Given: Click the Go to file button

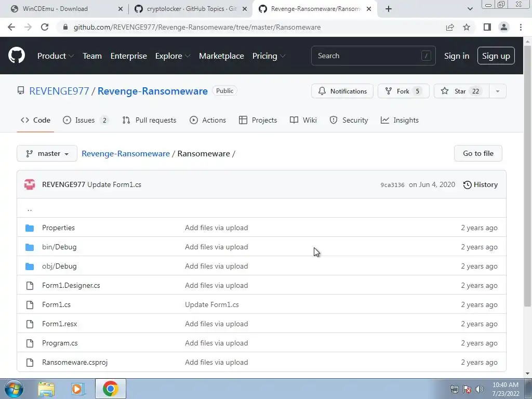Looking at the screenshot, I should pyautogui.click(x=478, y=153).
